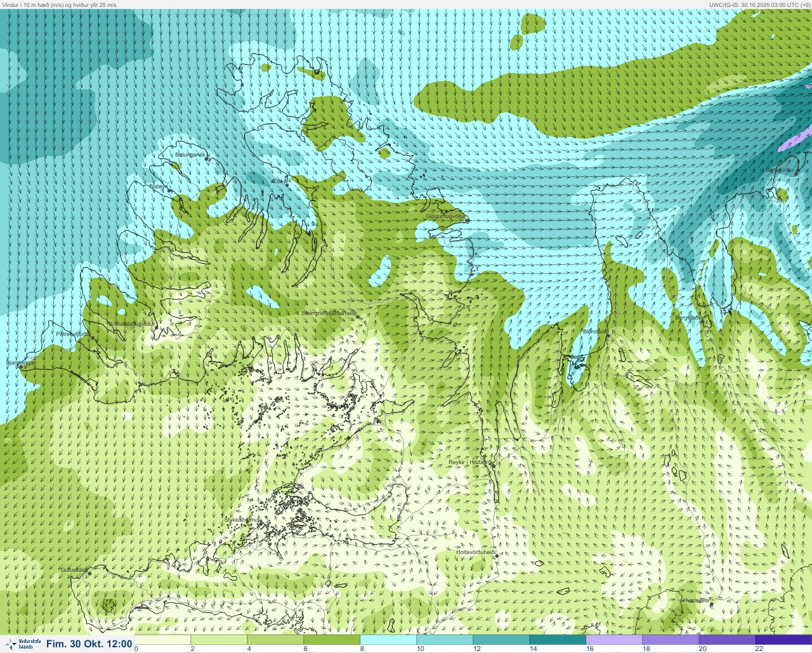
Task: Click the 4–6 m/s legend color
Action: tap(276, 640)
